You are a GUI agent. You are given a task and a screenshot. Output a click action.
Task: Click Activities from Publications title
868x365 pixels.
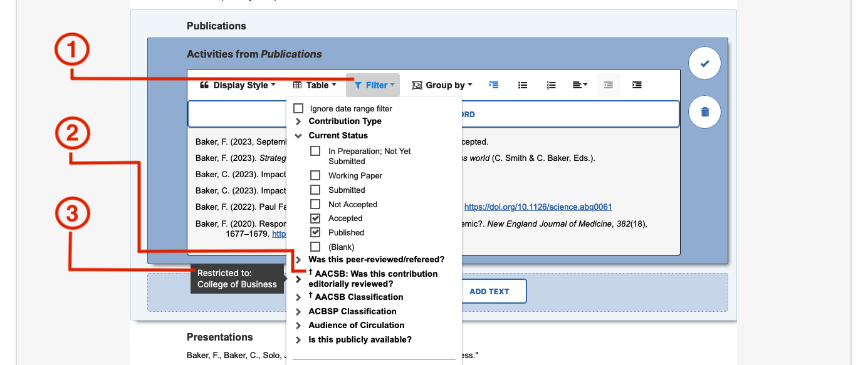pos(254,54)
